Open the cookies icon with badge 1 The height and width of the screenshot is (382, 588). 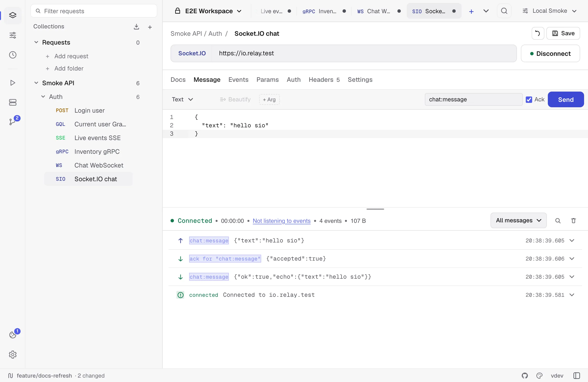[12, 334]
